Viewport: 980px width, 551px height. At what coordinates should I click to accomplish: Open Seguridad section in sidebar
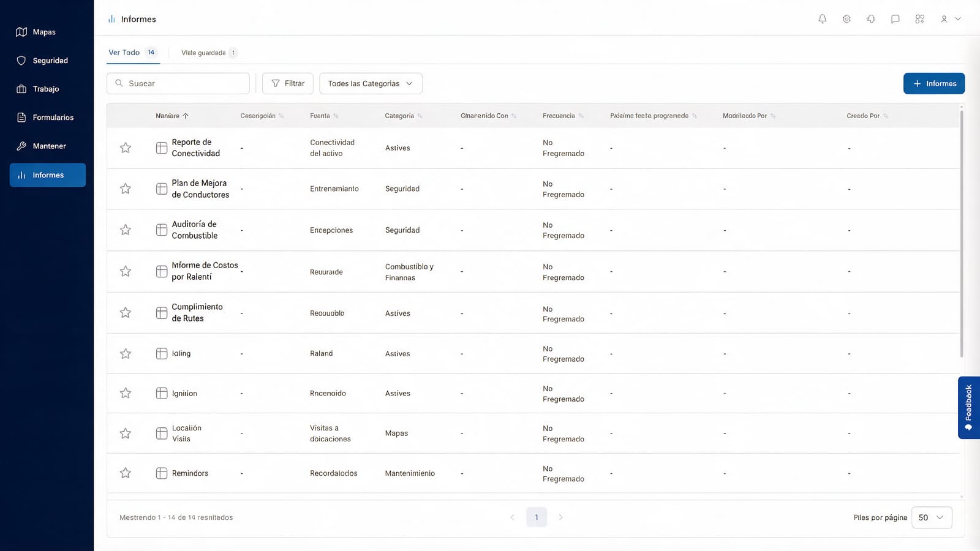coord(47,61)
